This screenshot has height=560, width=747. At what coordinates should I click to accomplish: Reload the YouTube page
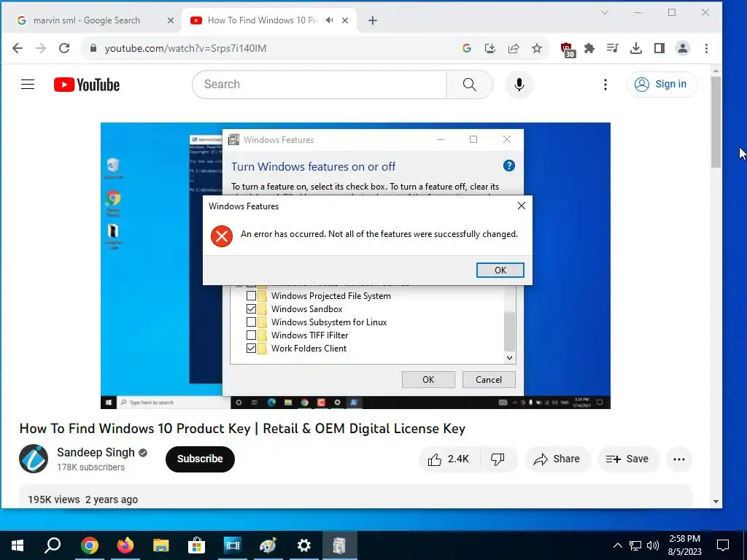pos(64,48)
